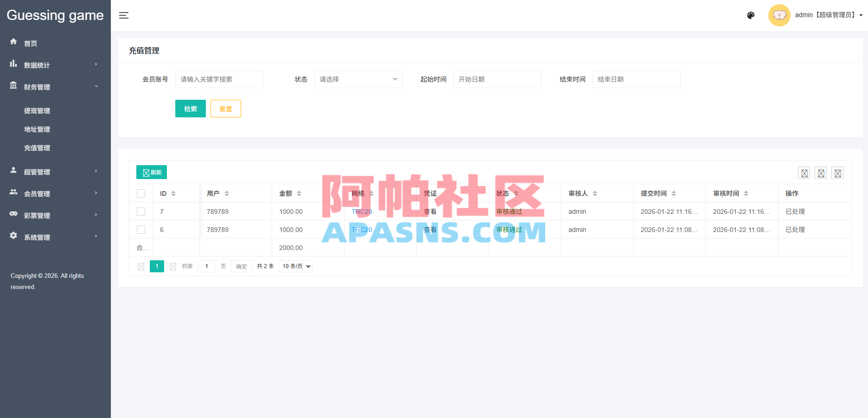This screenshot has height=418, width=868.
Task: Sort by the 审核时间 column arrows
Action: (746, 193)
